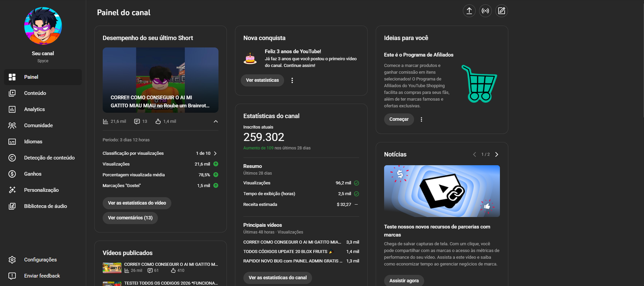Screen dimensions: 644x286
Task: Open Conteúdo in the sidebar
Action: pos(35,93)
